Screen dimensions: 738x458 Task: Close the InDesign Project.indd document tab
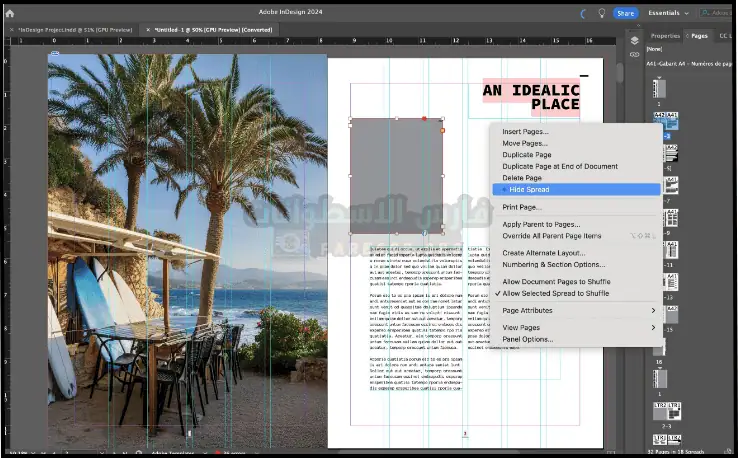tap(12, 30)
